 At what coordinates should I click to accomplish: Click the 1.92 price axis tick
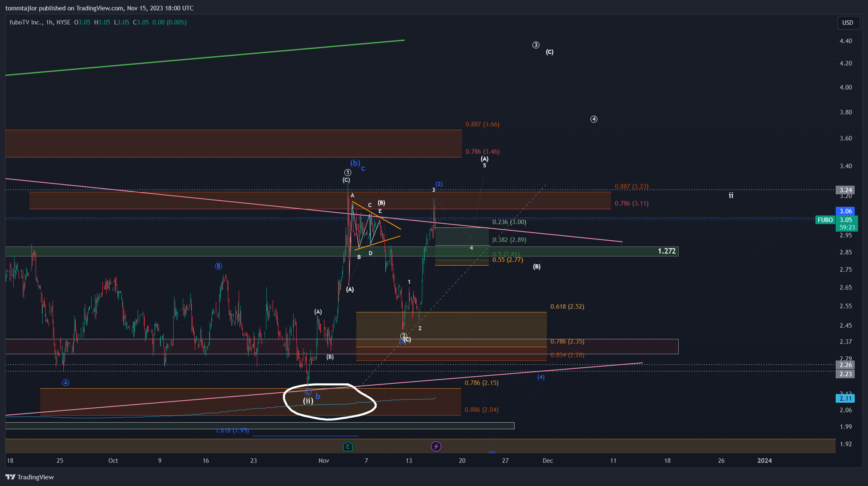pos(846,444)
